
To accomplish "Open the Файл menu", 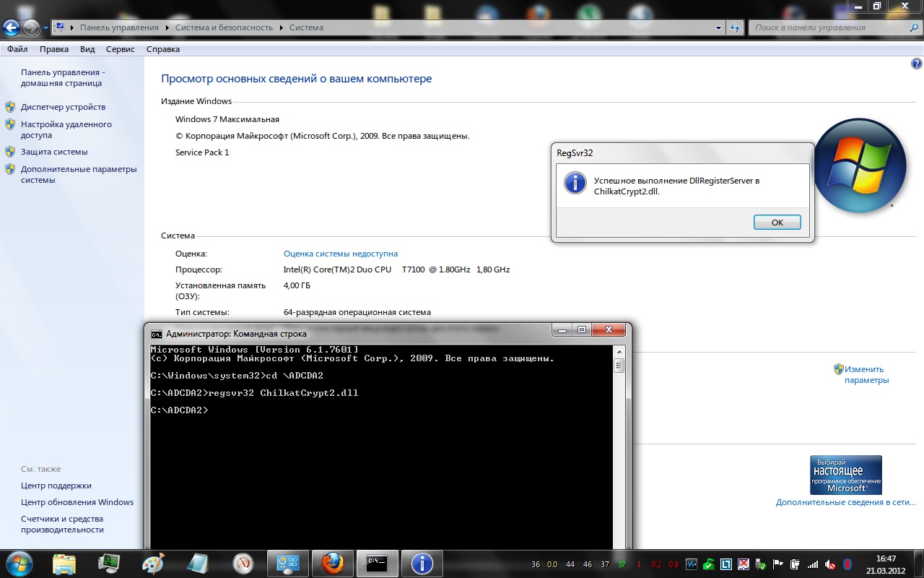I will click(17, 49).
